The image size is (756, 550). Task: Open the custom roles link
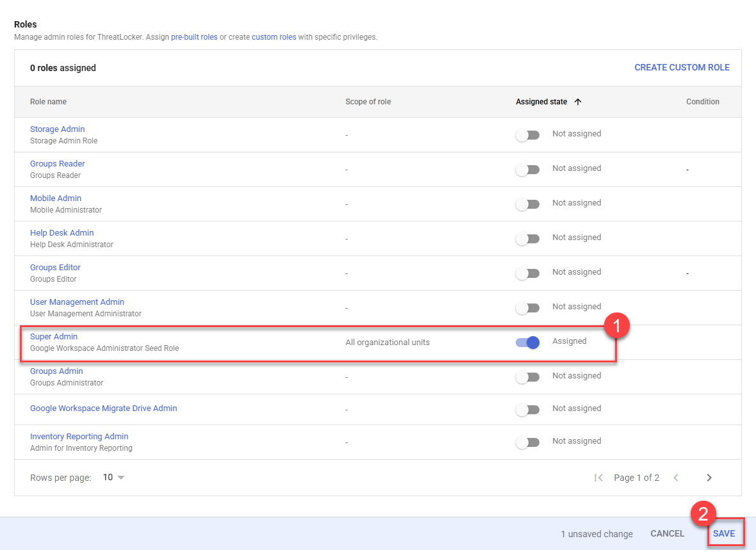pyautogui.click(x=274, y=37)
